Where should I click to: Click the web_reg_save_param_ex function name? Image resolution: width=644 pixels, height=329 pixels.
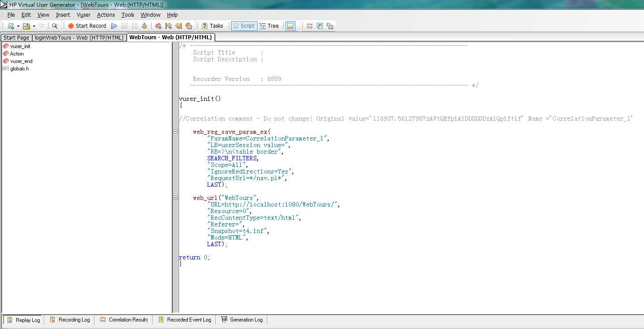point(230,132)
